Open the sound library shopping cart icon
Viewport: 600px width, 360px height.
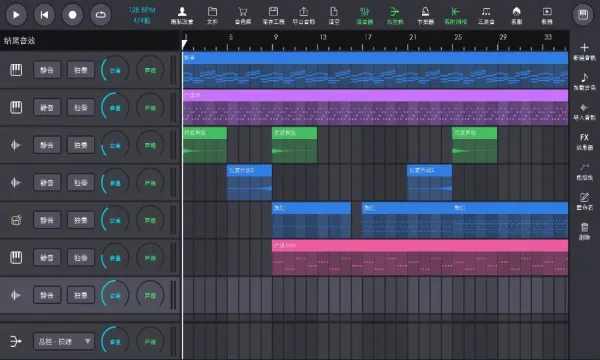point(243,15)
